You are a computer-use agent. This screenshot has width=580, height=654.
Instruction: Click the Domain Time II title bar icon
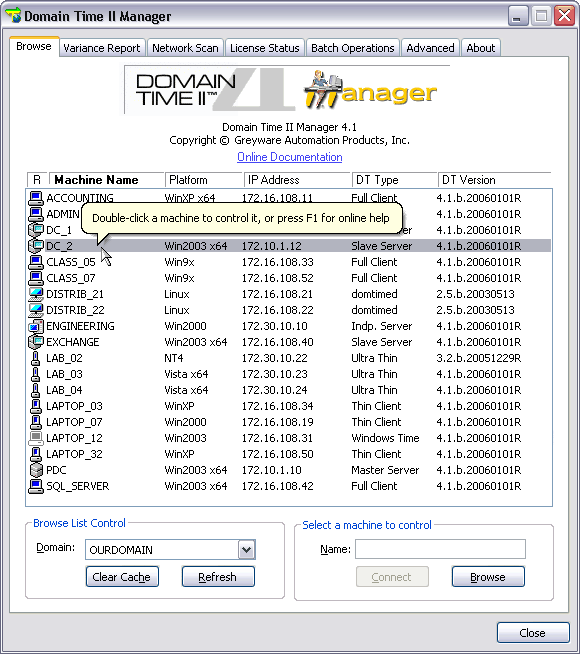click(x=13, y=15)
